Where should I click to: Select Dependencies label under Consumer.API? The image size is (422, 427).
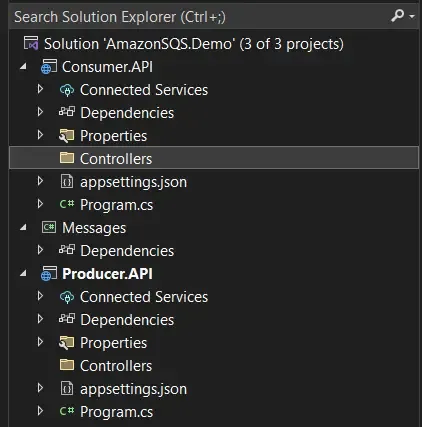coord(127,113)
